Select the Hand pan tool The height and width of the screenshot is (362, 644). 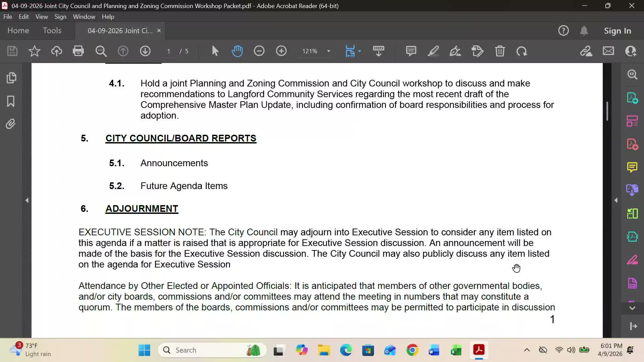[237, 51]
